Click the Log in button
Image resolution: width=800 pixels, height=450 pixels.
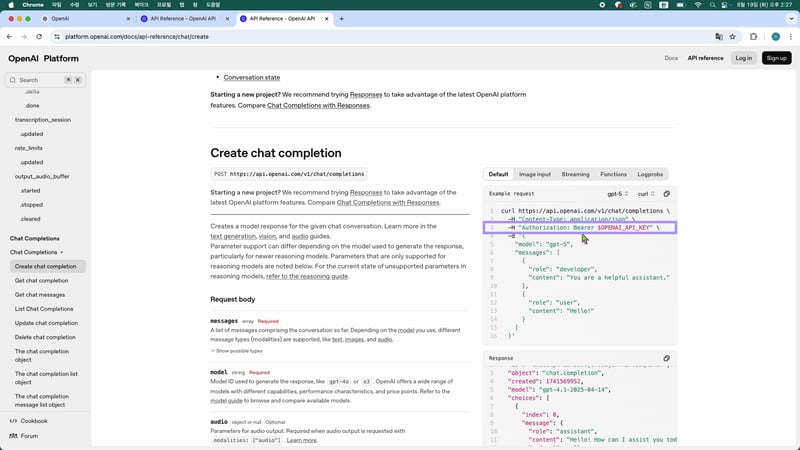point(743,58)
